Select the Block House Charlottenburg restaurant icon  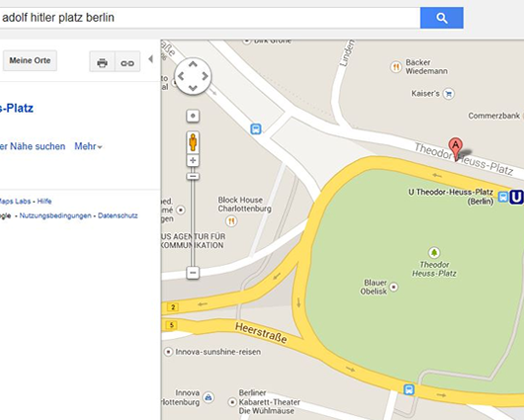click(231, 220)
